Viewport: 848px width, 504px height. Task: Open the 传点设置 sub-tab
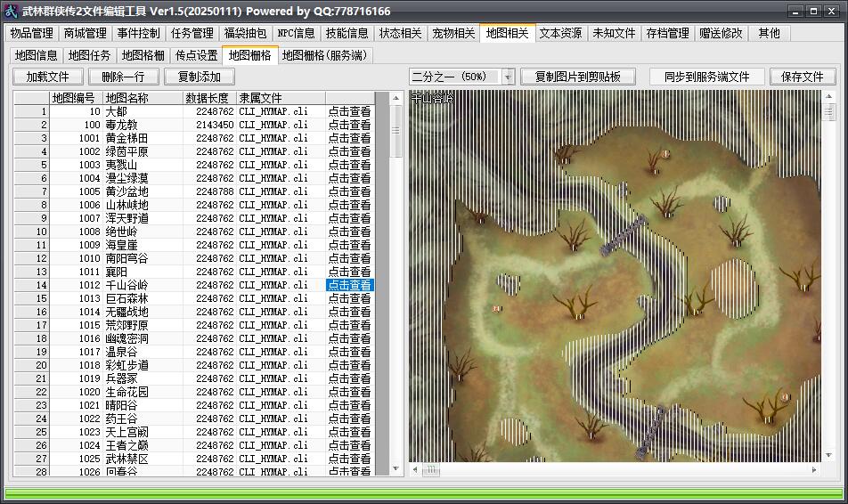pos(196,55)
